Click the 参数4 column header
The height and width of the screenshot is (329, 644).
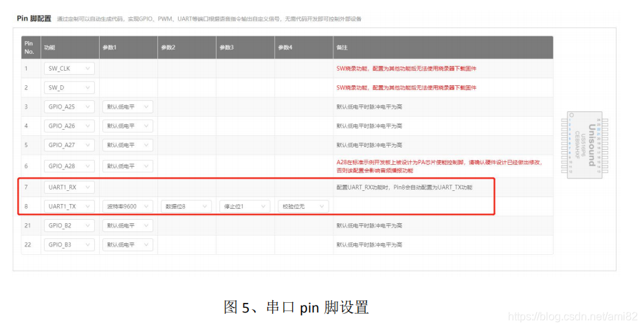click(304, 47)
